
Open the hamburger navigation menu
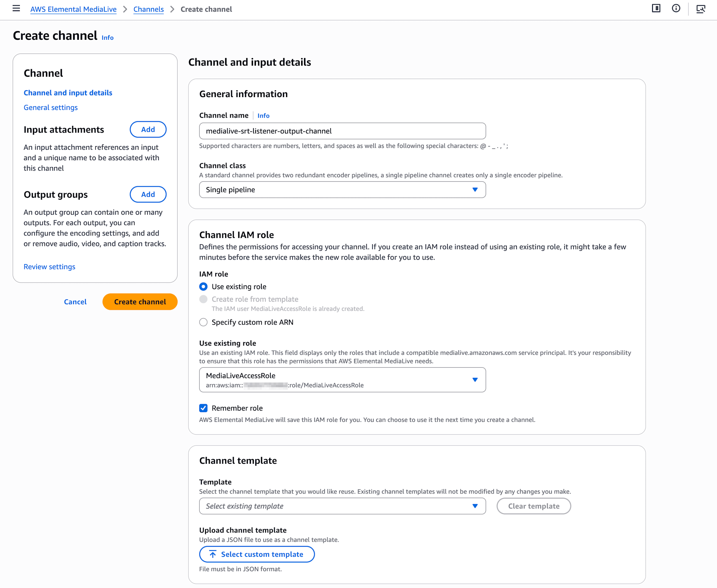point(16,9)
